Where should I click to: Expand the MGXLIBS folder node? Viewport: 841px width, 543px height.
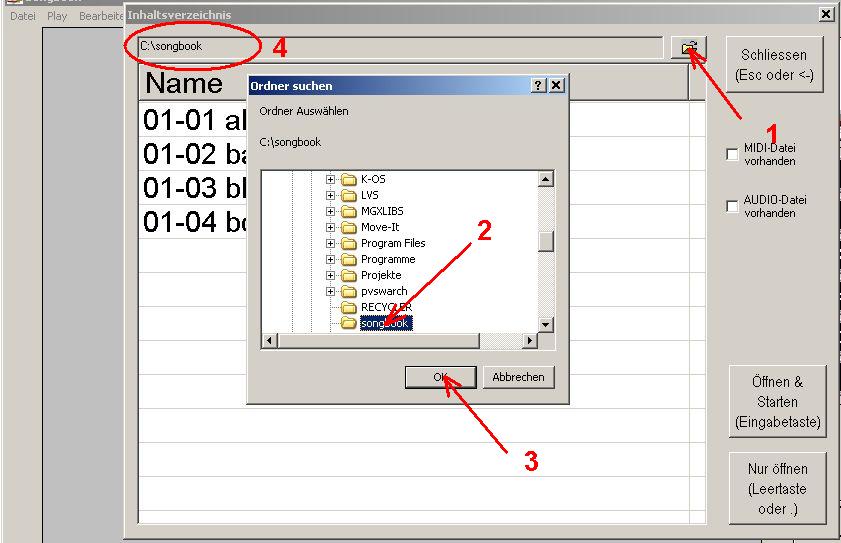click(330, 211)
